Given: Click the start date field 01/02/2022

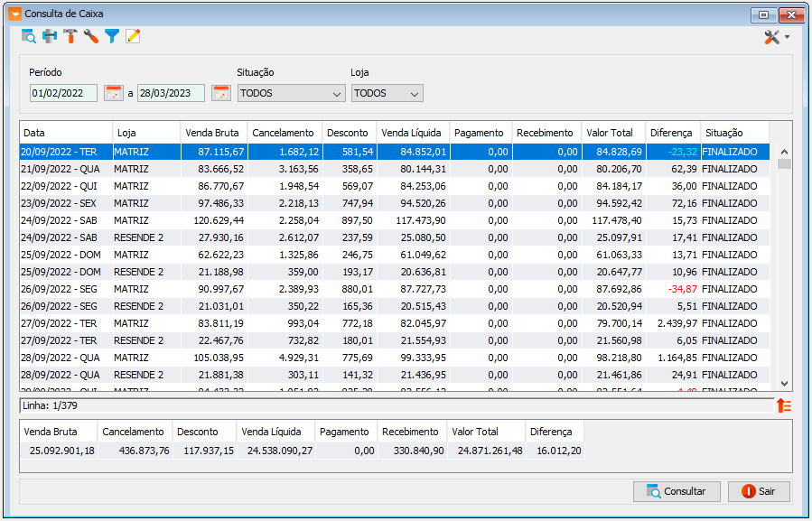Looking at the screenshot, I should (x=63, y=93).
